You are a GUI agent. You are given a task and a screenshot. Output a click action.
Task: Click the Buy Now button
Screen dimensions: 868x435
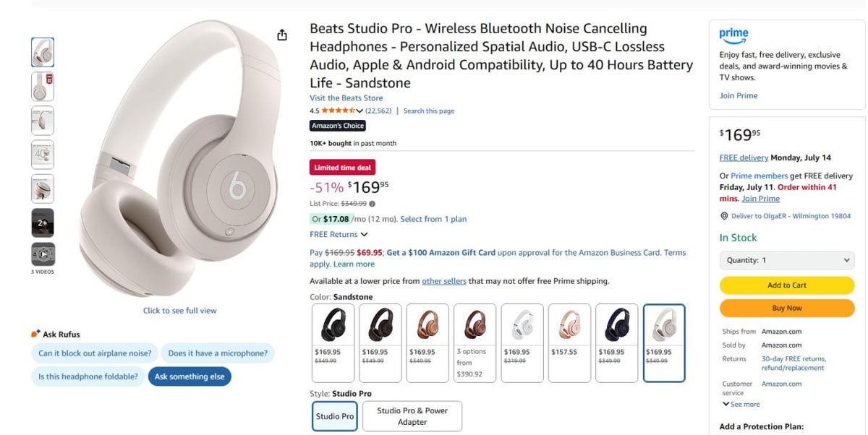[787, 308]
